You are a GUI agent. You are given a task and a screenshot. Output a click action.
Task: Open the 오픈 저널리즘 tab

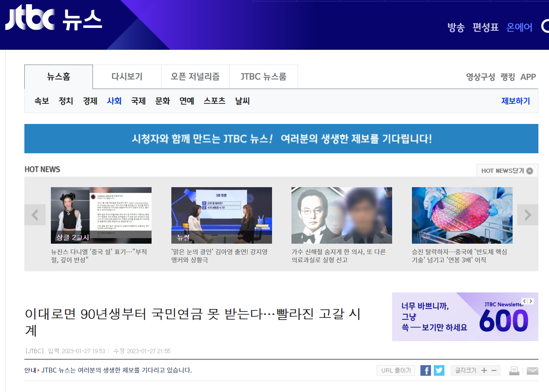click(195, 77)
